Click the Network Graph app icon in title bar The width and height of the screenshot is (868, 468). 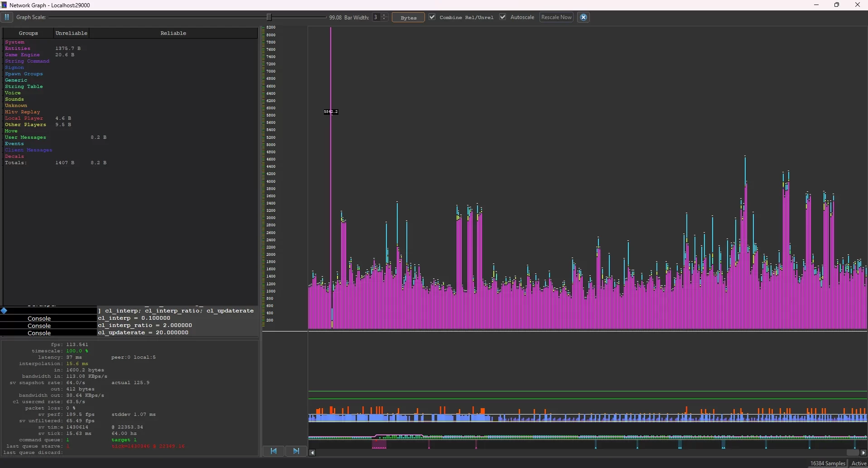pos(4,5)
